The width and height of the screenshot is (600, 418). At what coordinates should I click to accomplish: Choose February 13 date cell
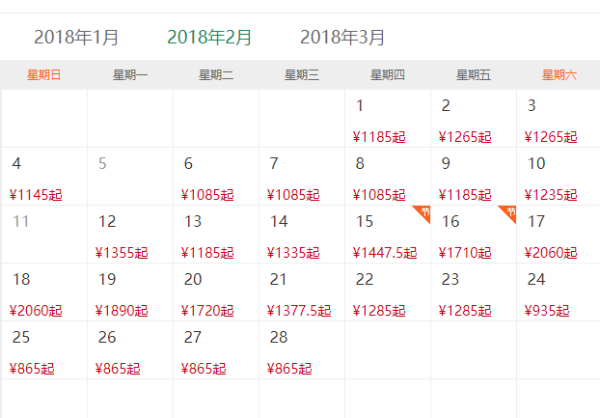[216, 235]
